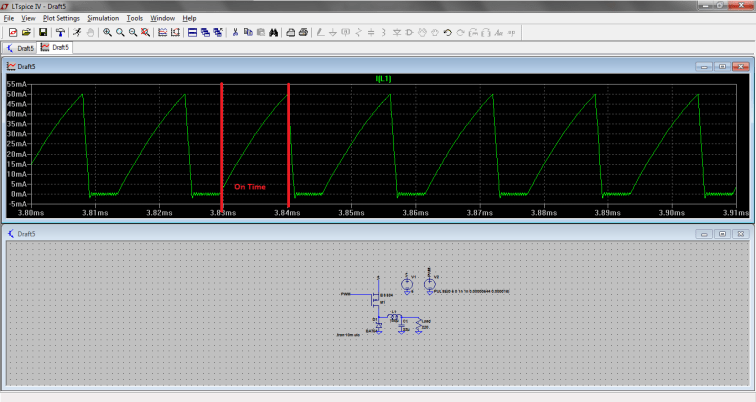Click the red On Time annotation text

point(250,187)
